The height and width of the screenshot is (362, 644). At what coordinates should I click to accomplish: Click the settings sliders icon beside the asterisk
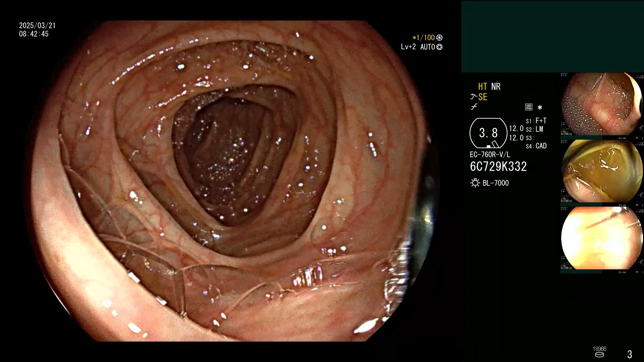[x=529, y=107]
